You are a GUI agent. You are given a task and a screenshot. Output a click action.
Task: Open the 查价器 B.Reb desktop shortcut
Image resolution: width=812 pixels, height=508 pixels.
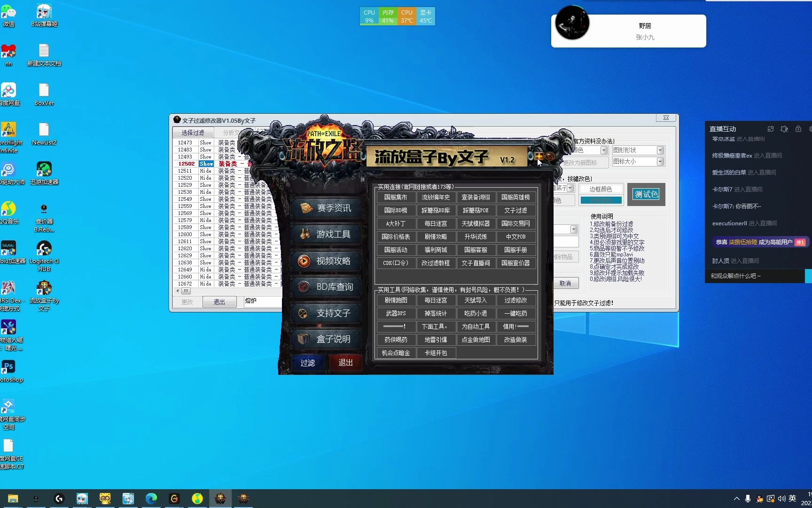44,217
